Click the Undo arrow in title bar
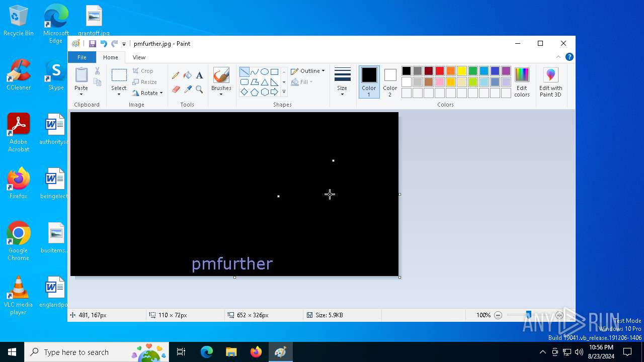This screenshot has width=644, height=362. click(104, 44)
